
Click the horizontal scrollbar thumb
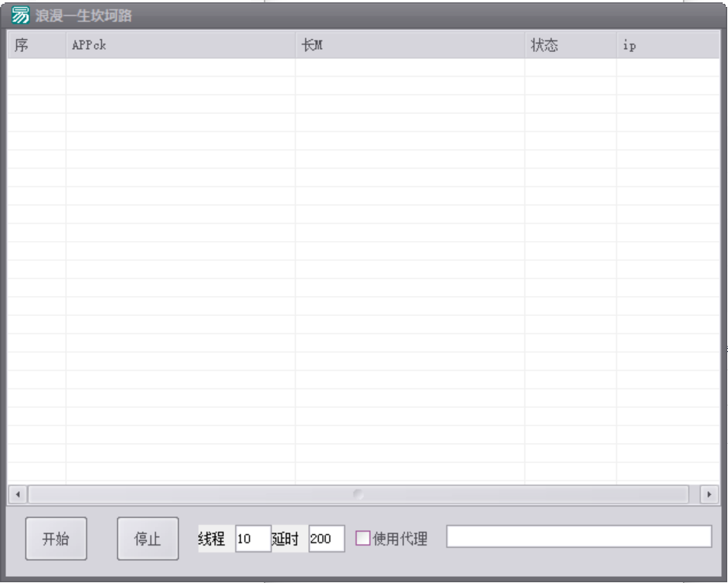point(358,494)
